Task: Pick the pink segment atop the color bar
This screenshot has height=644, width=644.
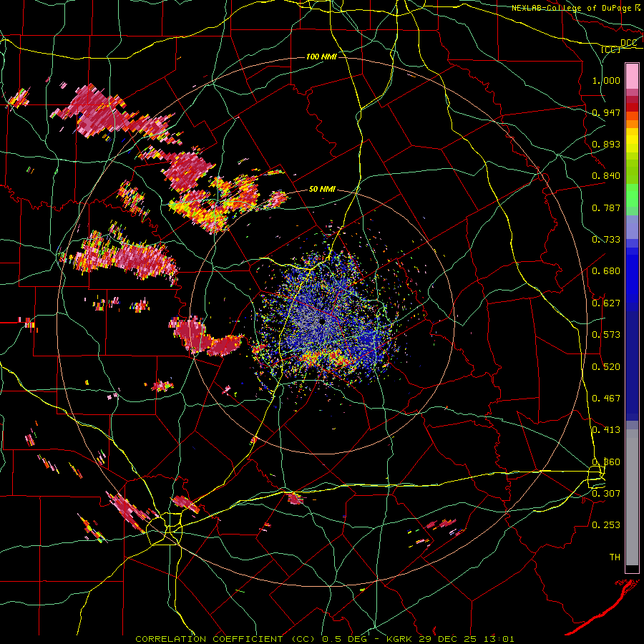Action: click(x=632, y=77)
